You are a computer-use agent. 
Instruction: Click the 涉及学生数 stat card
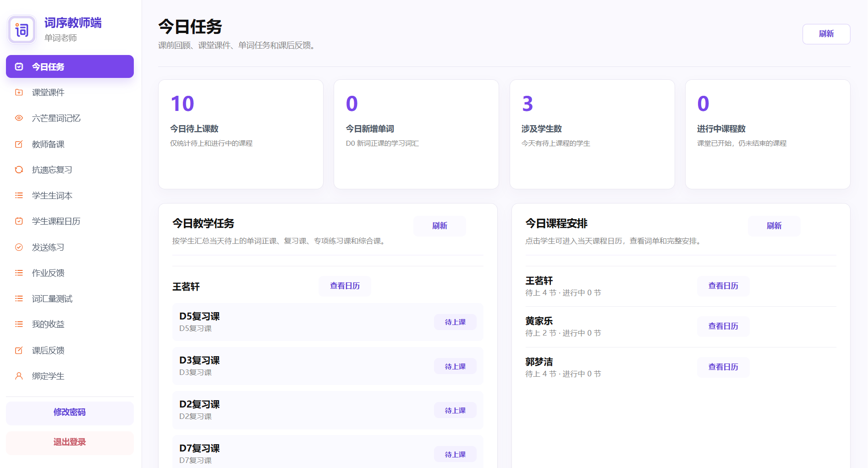coord(592,134)
